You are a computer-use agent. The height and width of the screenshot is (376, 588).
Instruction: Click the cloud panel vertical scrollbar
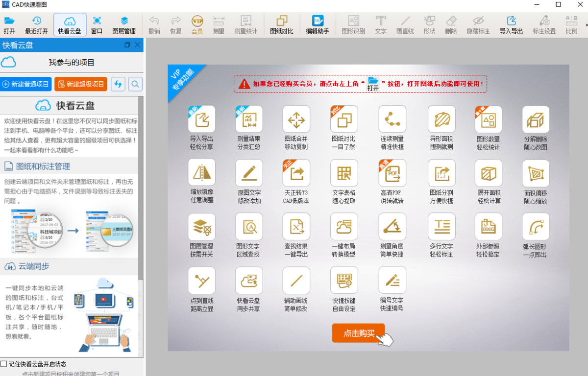tap(141, 188)
